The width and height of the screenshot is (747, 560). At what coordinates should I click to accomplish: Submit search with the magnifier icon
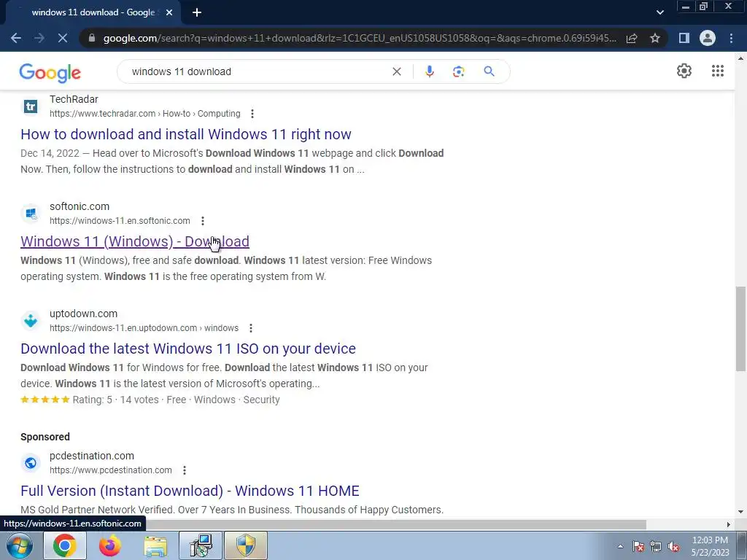point(489,71)
